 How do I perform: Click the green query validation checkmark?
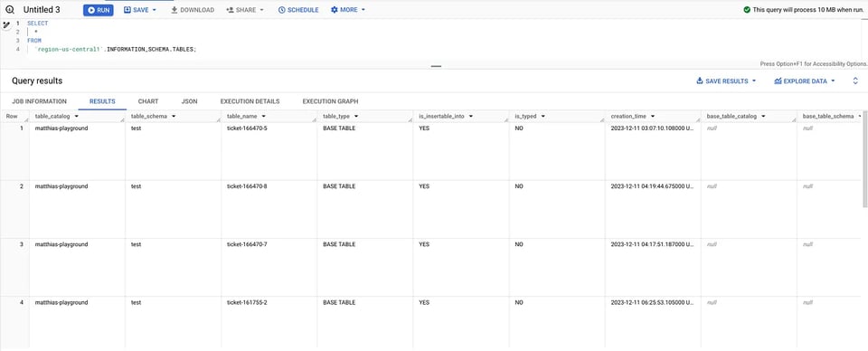(x=747, y=10)
